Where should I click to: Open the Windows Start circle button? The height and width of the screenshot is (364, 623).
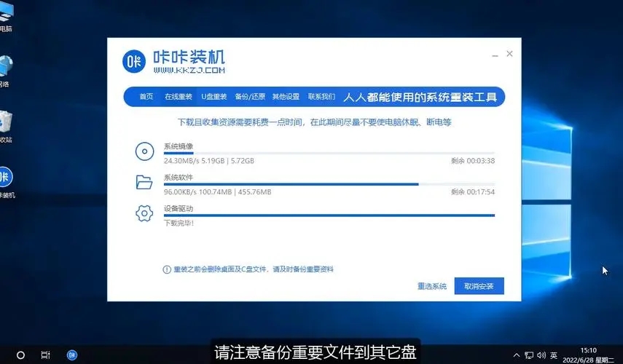coord(20,355)
